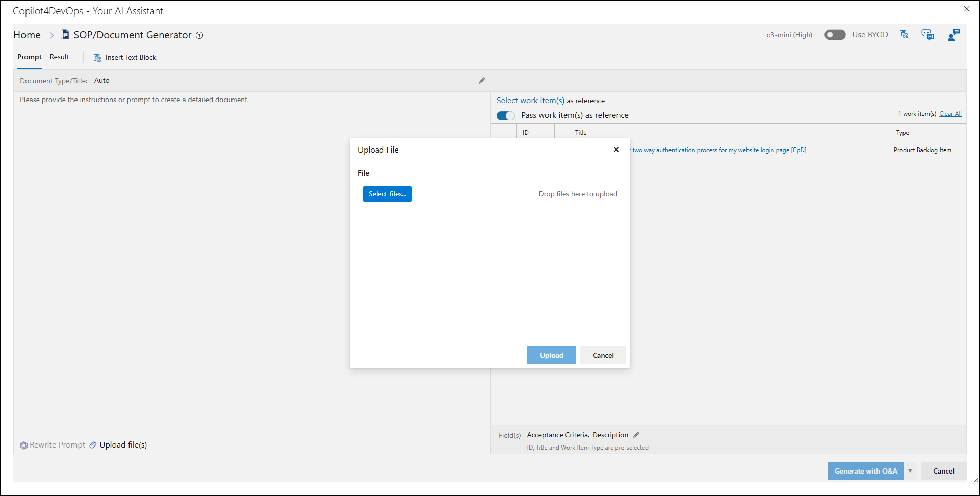
Task: Turn off Pass work item(s) as reference
Action: tap(505, 115)
